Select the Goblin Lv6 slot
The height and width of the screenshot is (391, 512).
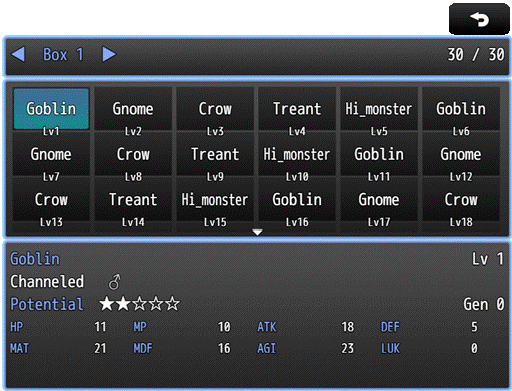click(x=461, y=109)
